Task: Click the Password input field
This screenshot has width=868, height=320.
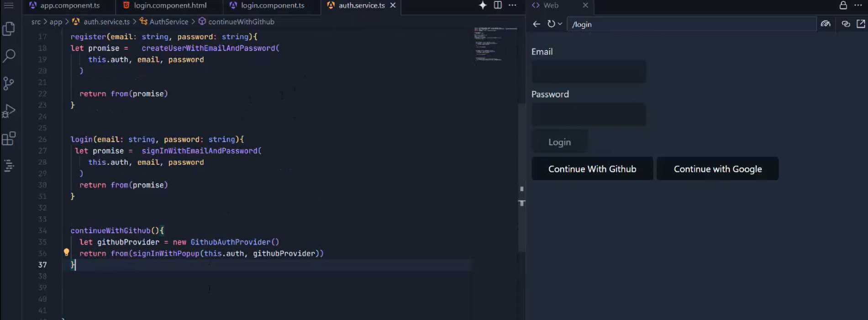Action: click(x=589, y=114)
